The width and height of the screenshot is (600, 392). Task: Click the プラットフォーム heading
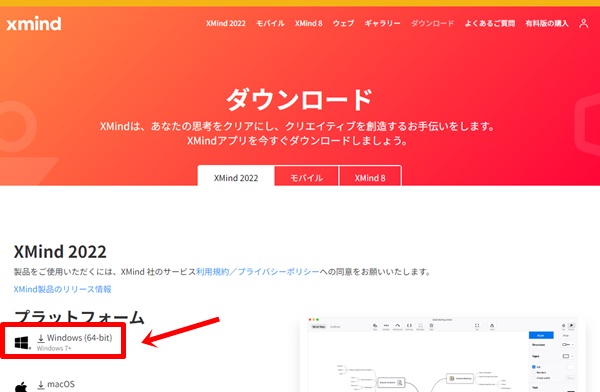coord(79,317)
